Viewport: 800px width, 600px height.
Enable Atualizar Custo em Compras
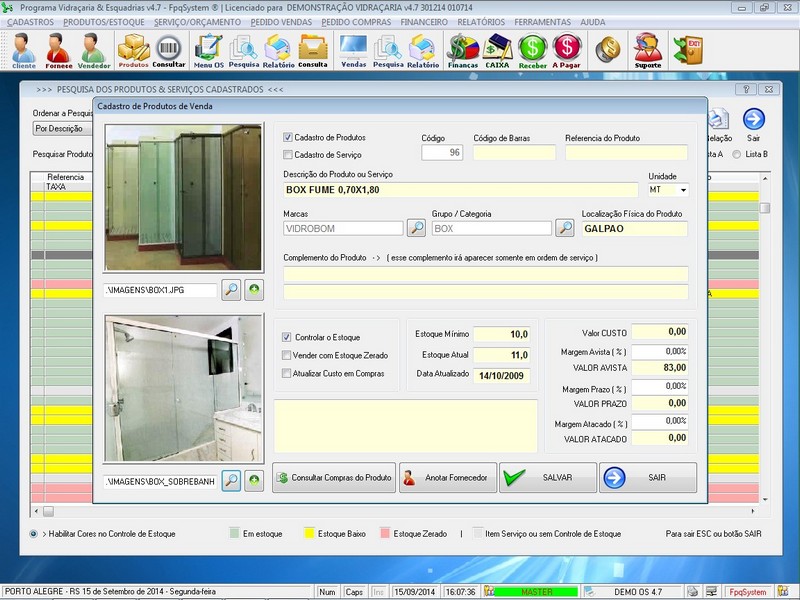(287, 373)
